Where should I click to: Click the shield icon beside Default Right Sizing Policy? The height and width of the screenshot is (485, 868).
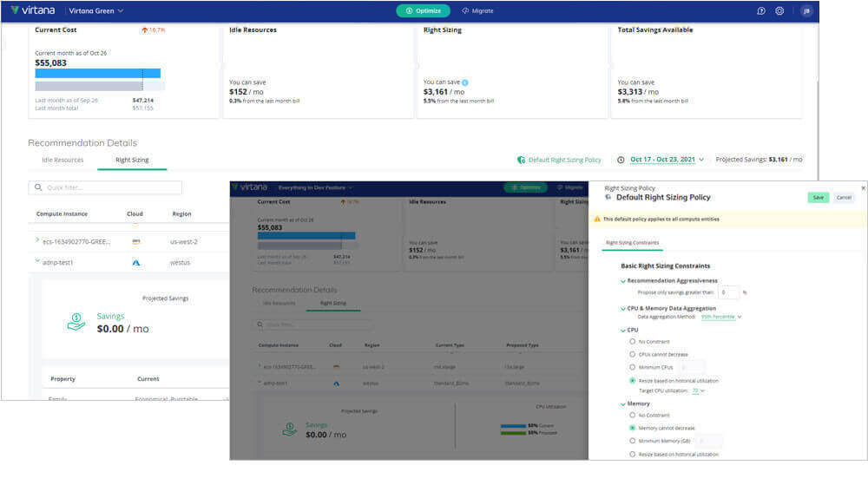521,160
